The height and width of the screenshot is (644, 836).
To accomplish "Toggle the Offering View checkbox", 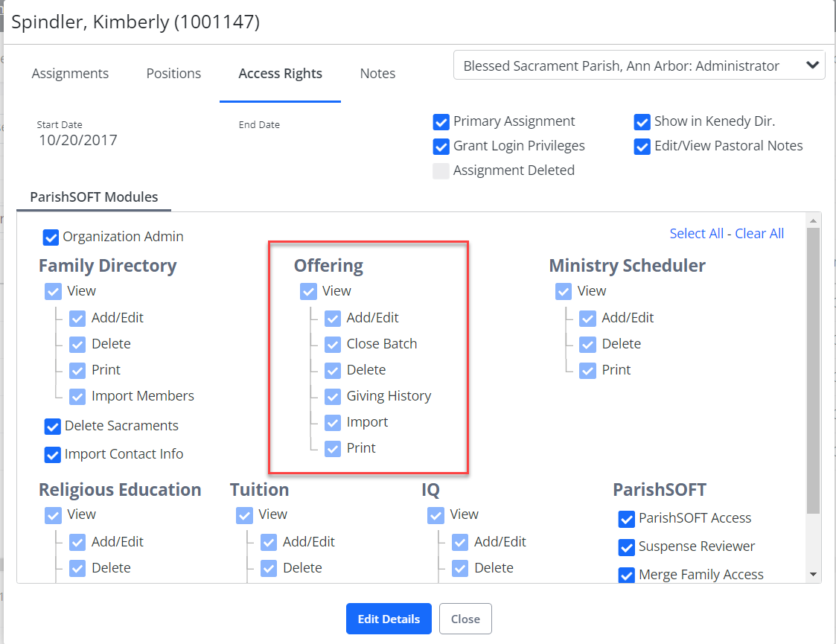I will (x=308, y=292).
